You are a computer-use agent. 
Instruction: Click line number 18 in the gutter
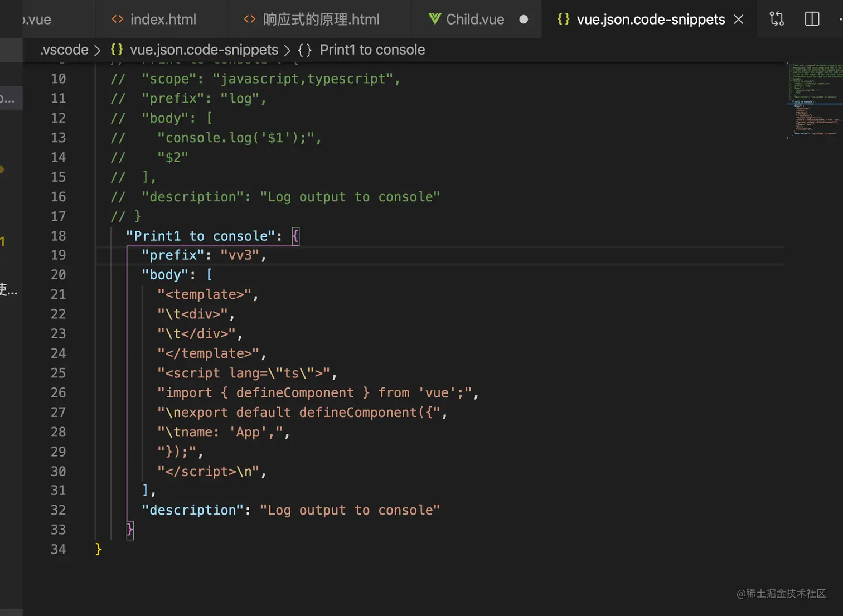click(58, 236)
